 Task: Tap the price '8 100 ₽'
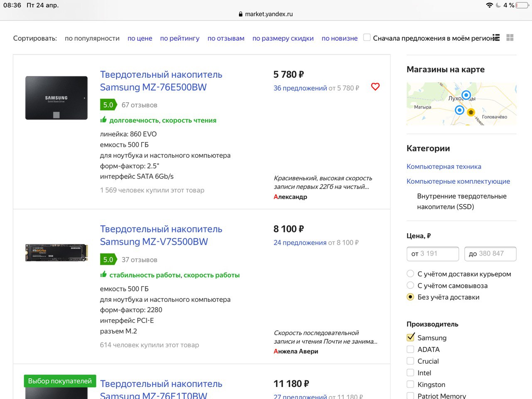tap(288, 229)
